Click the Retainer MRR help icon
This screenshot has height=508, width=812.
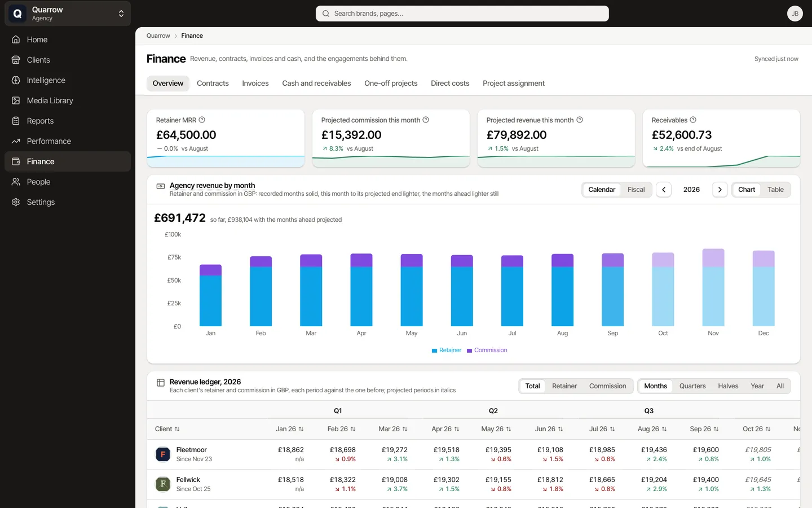(x=202, y=120)
